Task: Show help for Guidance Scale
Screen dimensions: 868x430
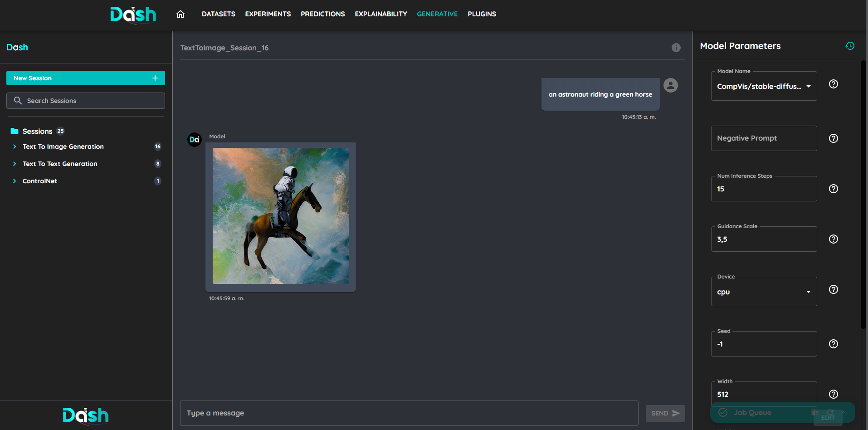Action: point(833,239)
